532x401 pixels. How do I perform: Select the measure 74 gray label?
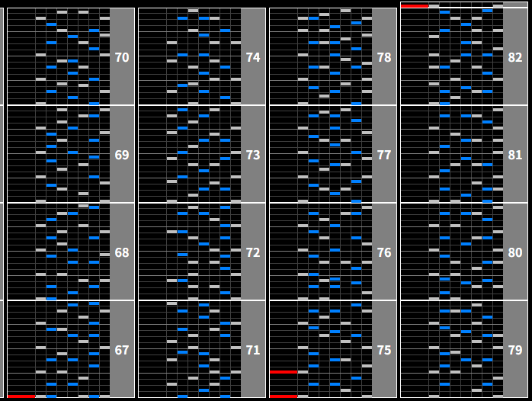tap(253, 57)
